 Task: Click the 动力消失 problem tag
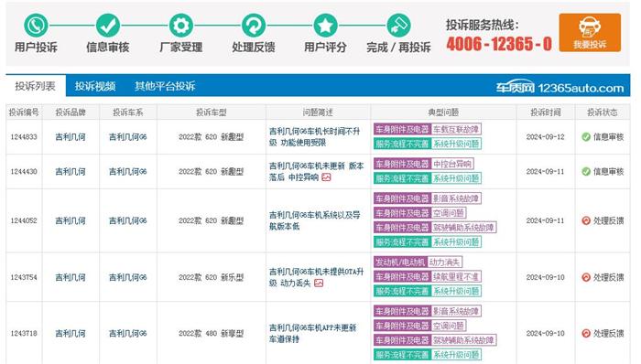click(x=445, y=262)
